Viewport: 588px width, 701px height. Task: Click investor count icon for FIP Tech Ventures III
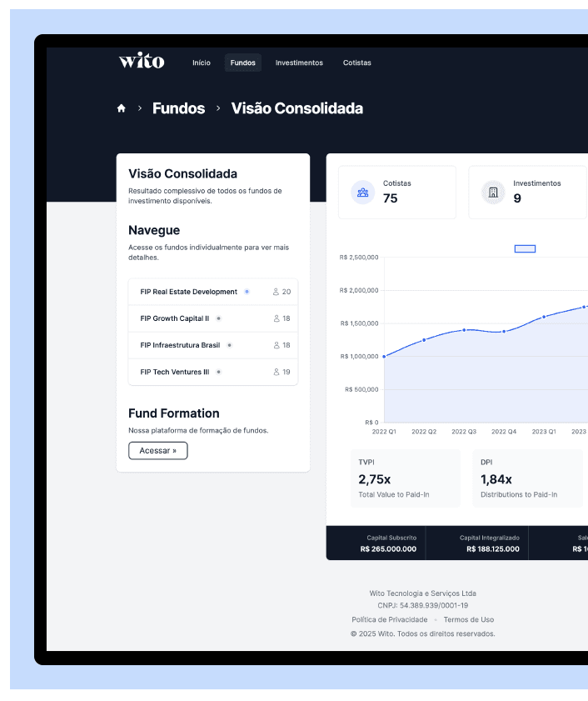[x=277, y=372]
